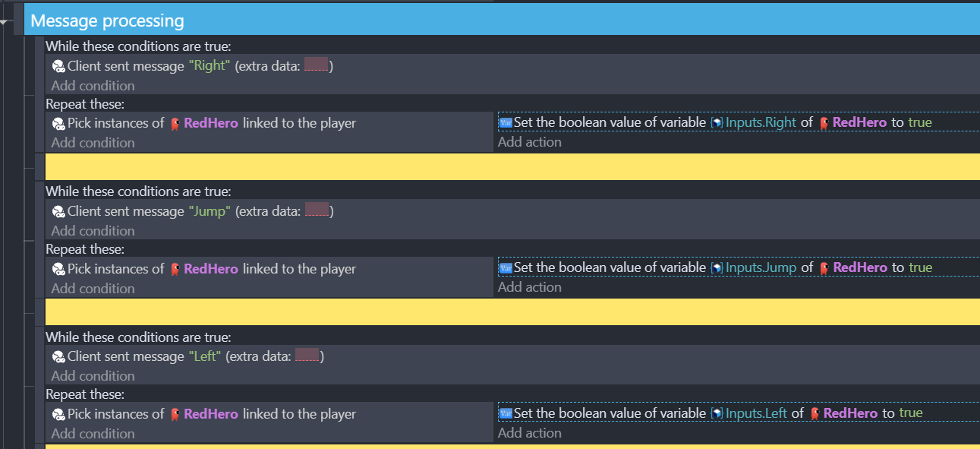Click the multiplayer icon beside the "Right" message condition
Image resolution: width=980 pixels, height=449 pixels.
click(x=58, y=67)
